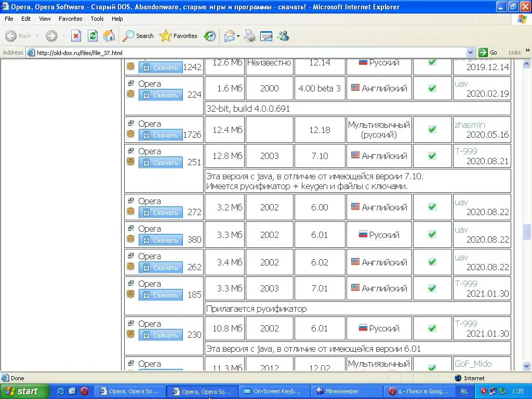Screen dimensions: 532x399
Task: Switch to On-Screen Keyboard taskbar button
Action: coord(273,391)
